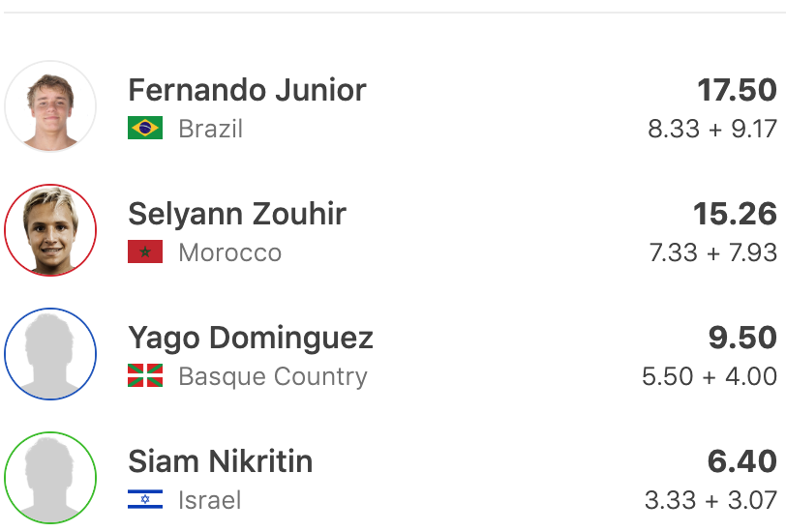Click the Brazil flag icon
The height and width of the screenshot is (532, 786).
coord(145,129)
